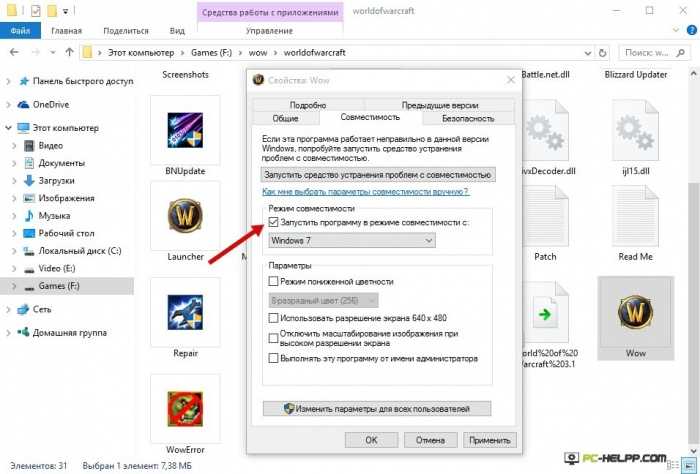Select the Read Me text file icon
This screenshot has width=700, height=474.
coord(635,216)
